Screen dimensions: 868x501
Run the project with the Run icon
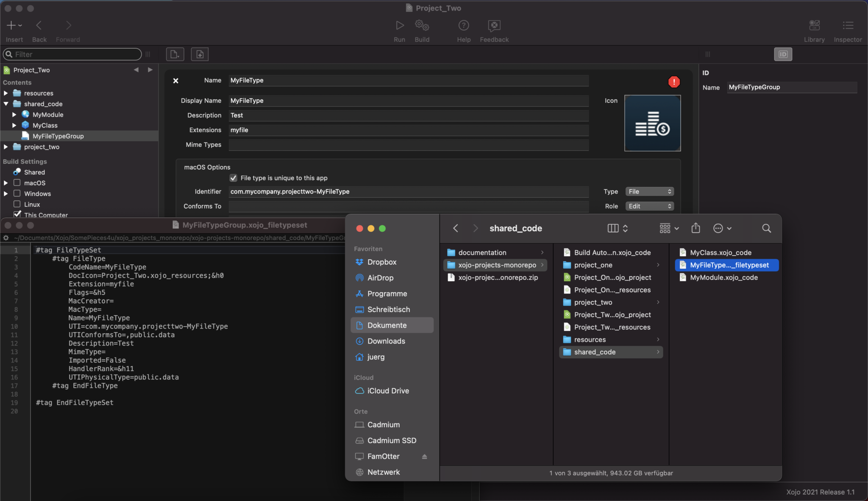pyautogui.click(x=399, y=25)
